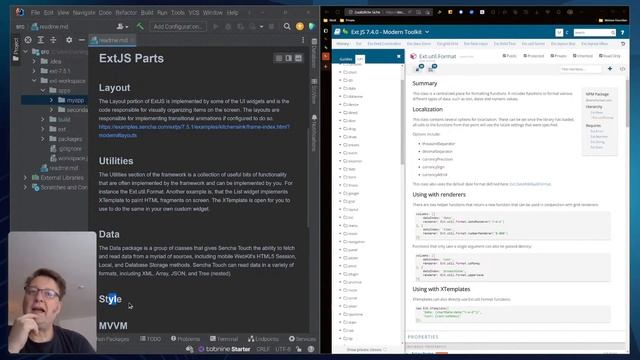Open the sencha examples layouts link
Screen dimensions: 640x360
point(194,131)
